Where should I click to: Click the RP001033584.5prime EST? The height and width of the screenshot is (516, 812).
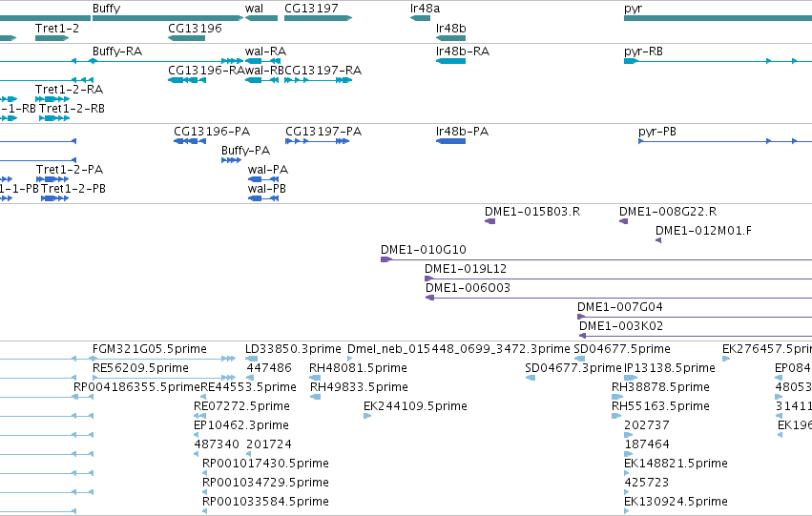[x=204, y=511]
